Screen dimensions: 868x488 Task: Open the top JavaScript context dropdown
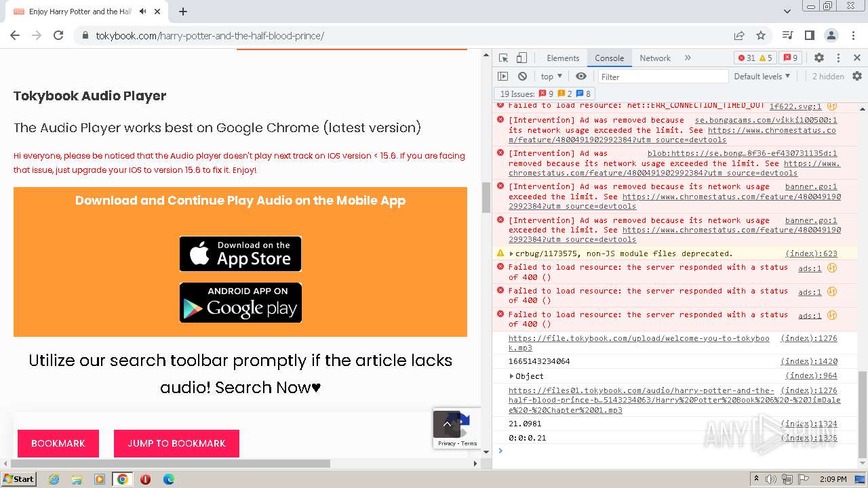tap(551, 77)
